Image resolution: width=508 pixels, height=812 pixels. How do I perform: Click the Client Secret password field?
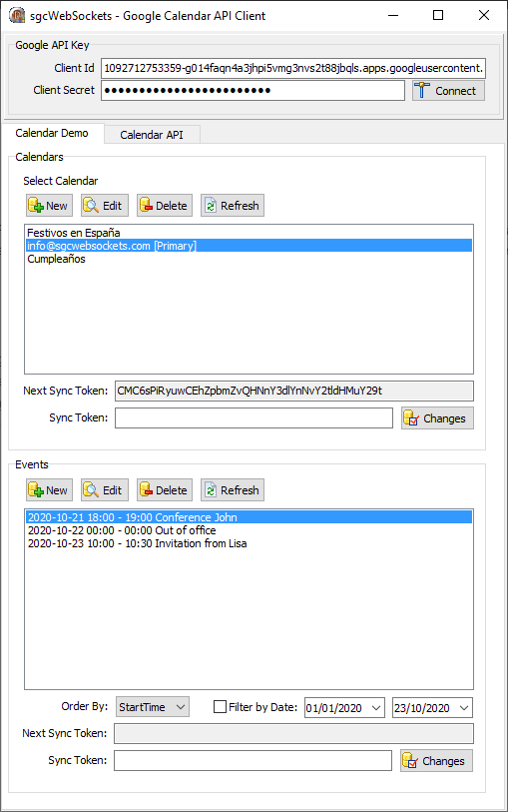pyautogui.click(x=253, y=90)
